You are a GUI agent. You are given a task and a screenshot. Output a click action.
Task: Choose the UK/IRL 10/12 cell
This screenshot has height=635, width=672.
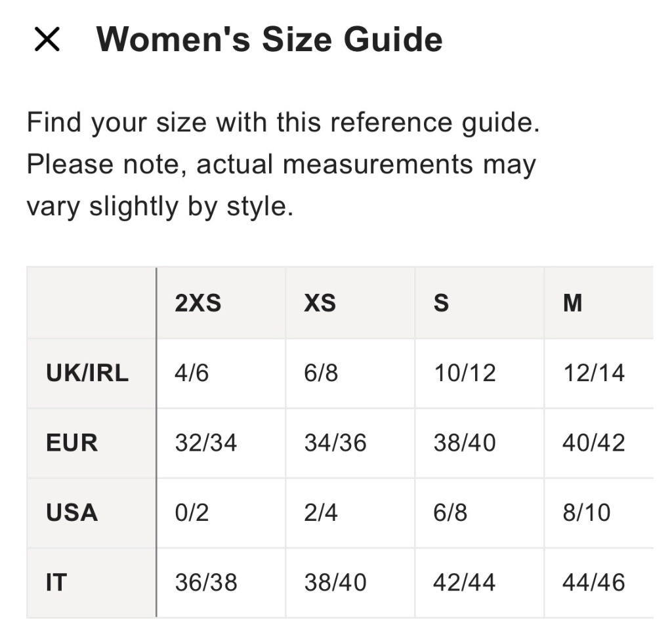(x=465, y=373)
